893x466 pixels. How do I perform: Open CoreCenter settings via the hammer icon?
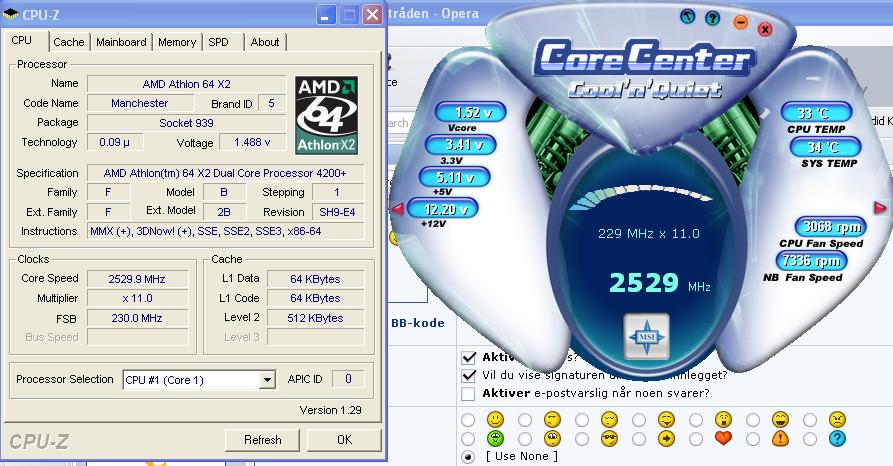687,17
